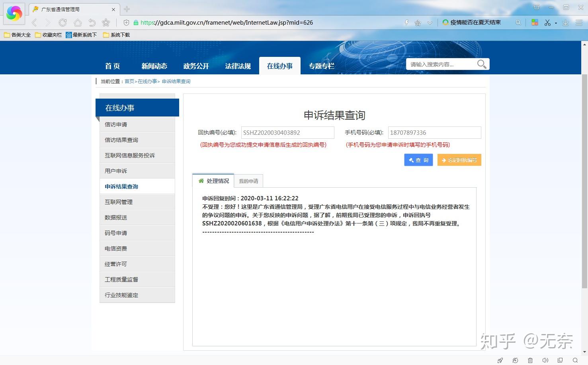Click the browser search magnifier icon
Viewport: 588px width, 365px height.
518,23
